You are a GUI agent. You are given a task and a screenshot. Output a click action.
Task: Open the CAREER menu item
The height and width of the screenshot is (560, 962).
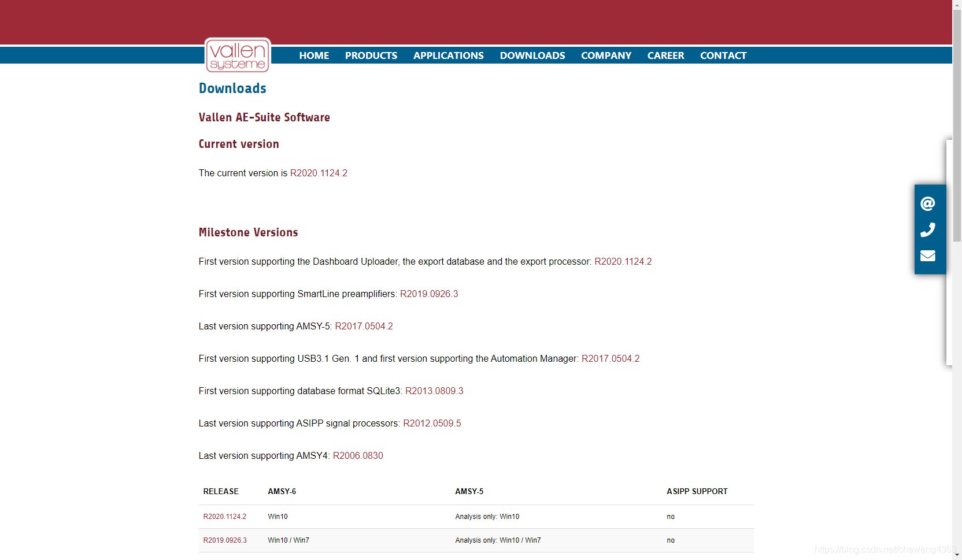click(x=666, y=55)
